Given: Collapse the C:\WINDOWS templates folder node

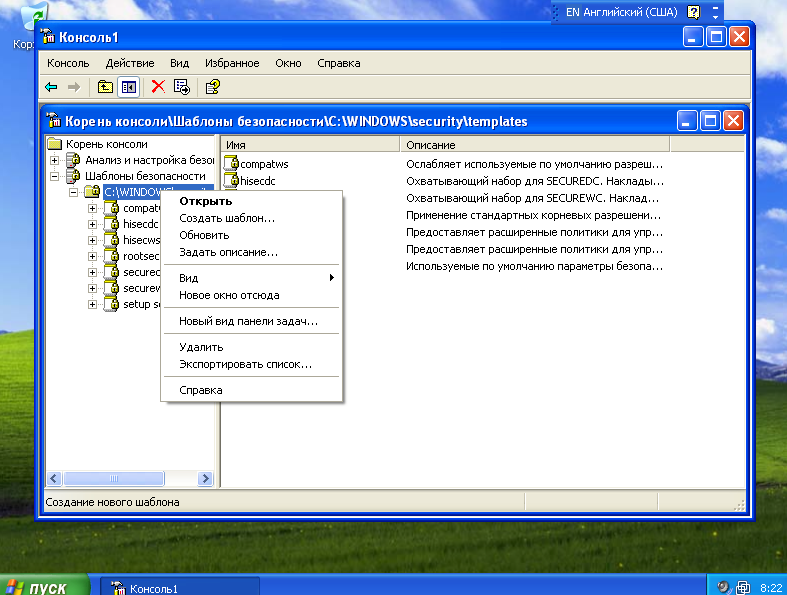Looking at the screenshot, I should click(x=73, y=192).
